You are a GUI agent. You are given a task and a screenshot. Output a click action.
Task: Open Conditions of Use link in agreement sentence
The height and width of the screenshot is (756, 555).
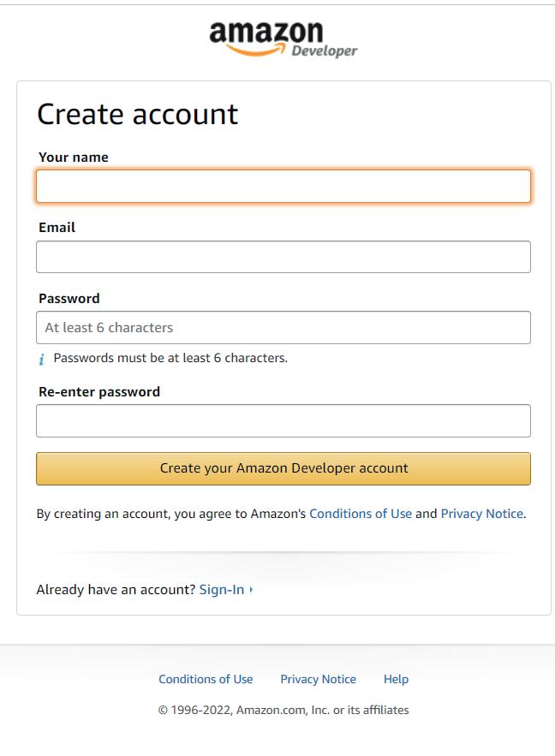click(x=360, y=514)
